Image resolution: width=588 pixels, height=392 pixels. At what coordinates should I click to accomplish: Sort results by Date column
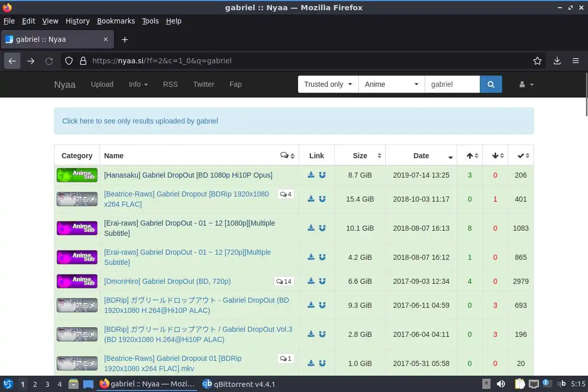pos(421,156)
